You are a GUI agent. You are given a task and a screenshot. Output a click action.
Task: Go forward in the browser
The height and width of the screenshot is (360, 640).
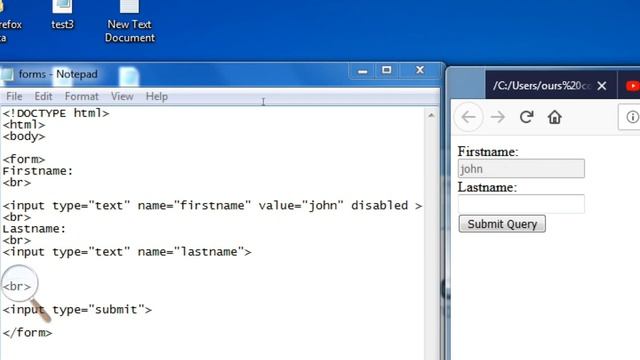pyautogui.click(x=498, y=117)
